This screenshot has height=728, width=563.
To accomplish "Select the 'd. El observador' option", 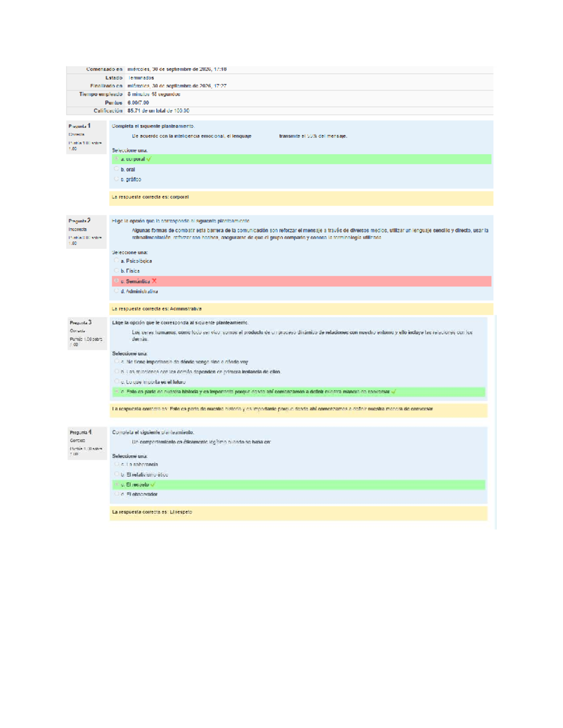I will point(116,494).
